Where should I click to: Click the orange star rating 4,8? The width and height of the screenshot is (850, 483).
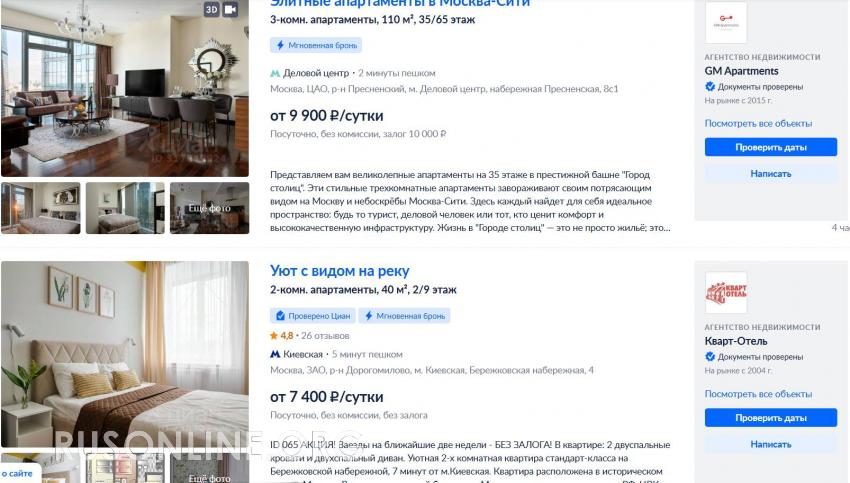pyautogui.click(x=281, y=336)
